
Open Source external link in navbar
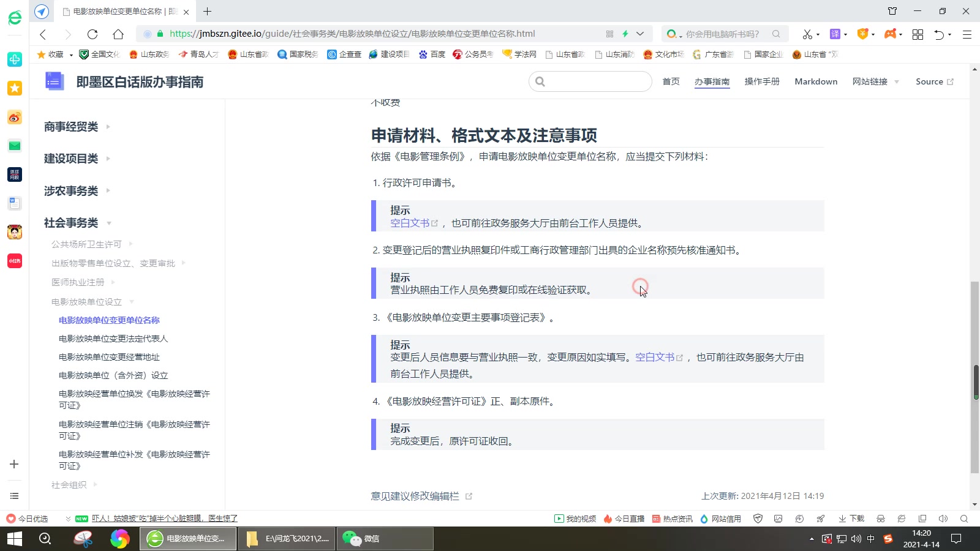[x=934, y=81]
